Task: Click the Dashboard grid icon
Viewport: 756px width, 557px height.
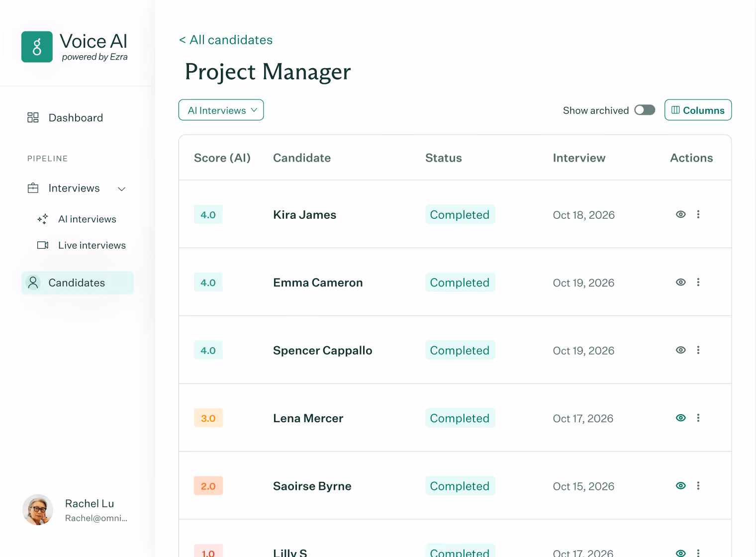Action: tap(33, 117)
